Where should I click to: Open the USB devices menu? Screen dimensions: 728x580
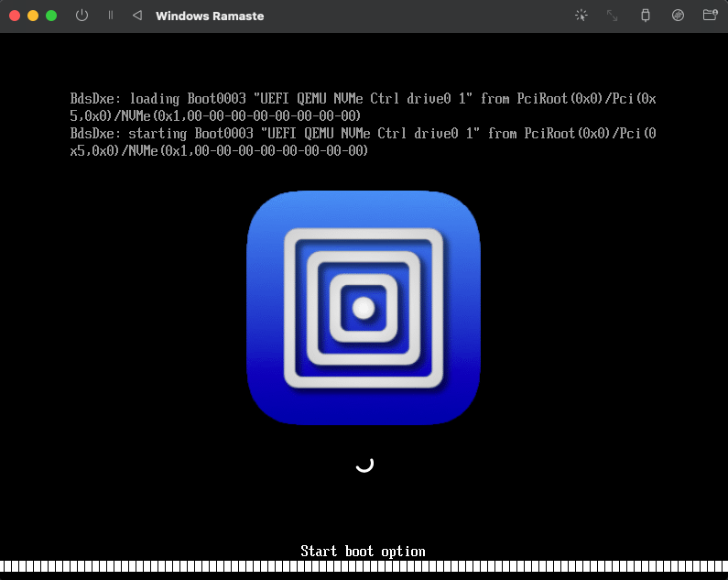point(646,16)
